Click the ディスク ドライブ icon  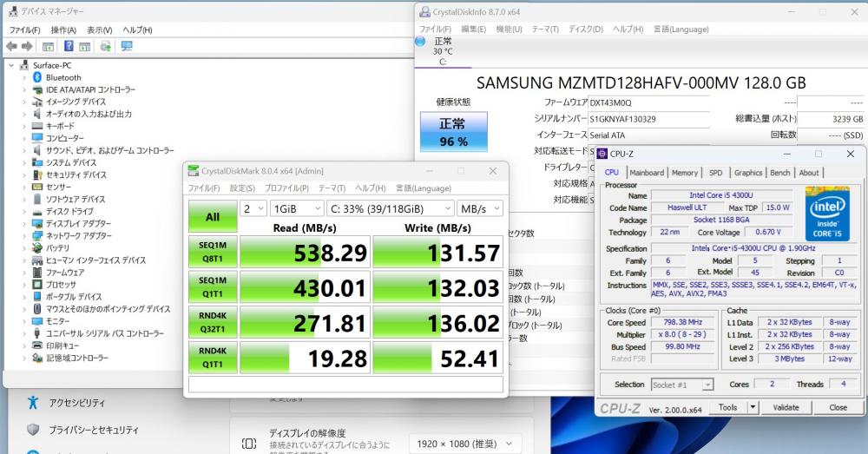(37, 212)
